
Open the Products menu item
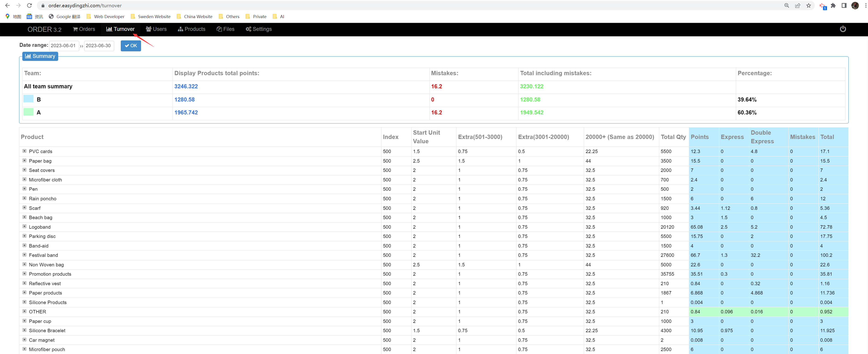pyautogui.click(x=191, y=29)
